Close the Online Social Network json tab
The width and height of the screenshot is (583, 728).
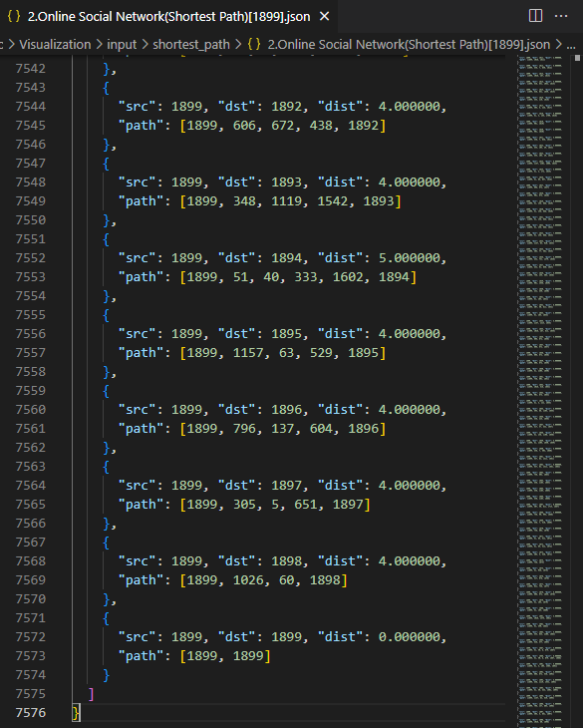click(x=325, y=17)
